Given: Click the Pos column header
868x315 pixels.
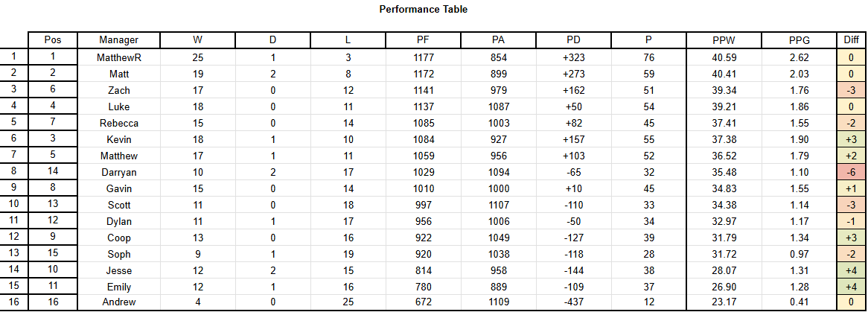Looking at the screenshot, I should [x=53, y=40].
